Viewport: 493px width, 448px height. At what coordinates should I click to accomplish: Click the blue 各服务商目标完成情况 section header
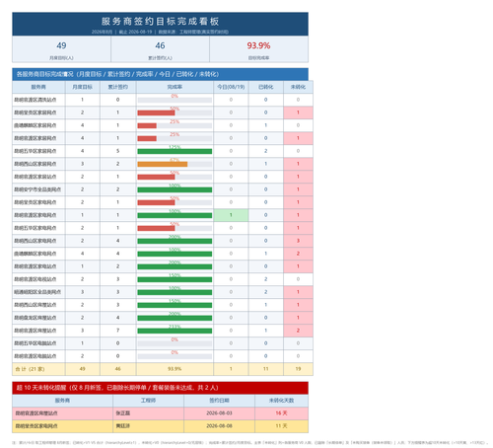pyautogui.click(x=160, y=74)
